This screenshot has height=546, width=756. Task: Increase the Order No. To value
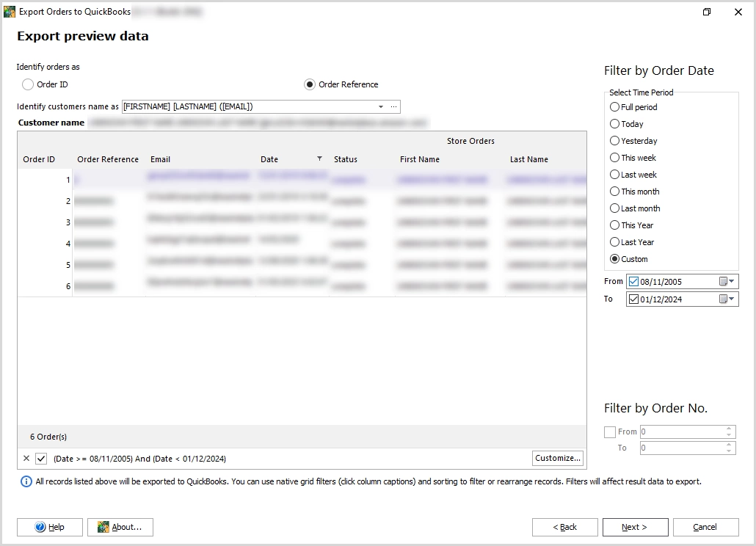[x=729, y=445]
